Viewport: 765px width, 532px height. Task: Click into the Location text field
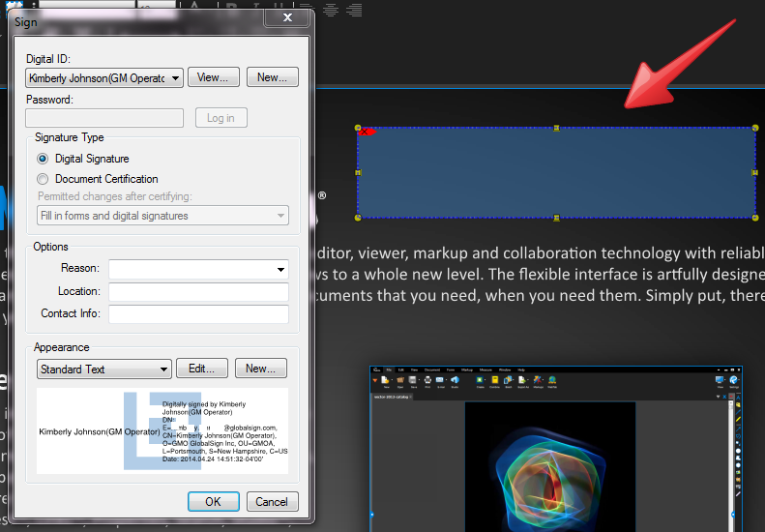[x=198, y=292]
